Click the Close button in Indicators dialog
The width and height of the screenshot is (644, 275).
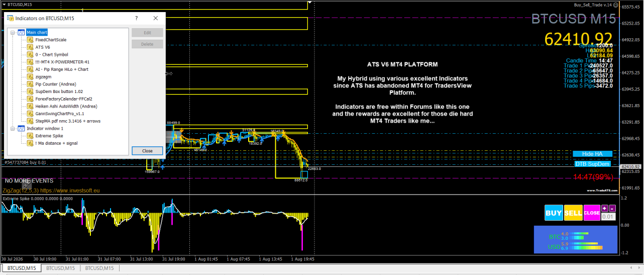click(147, 151)
